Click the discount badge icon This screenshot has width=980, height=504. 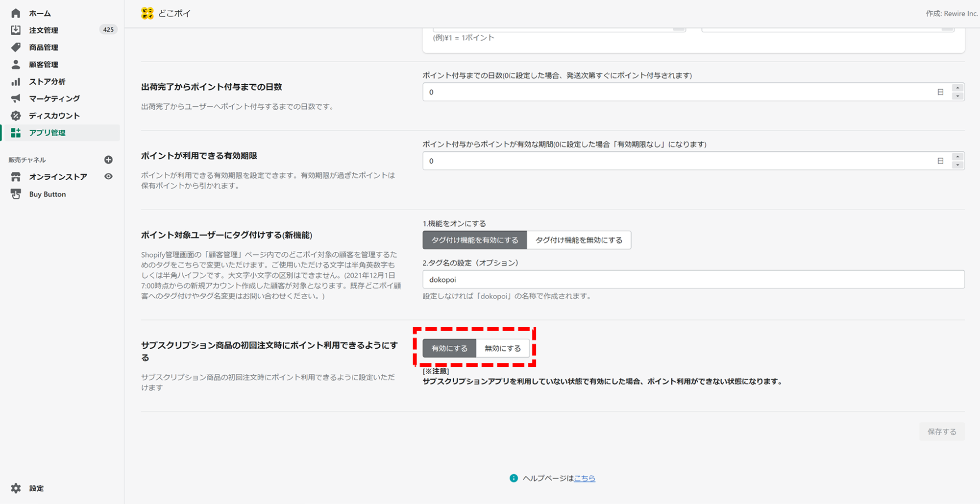pyautogui.click(x=16, y=116)
